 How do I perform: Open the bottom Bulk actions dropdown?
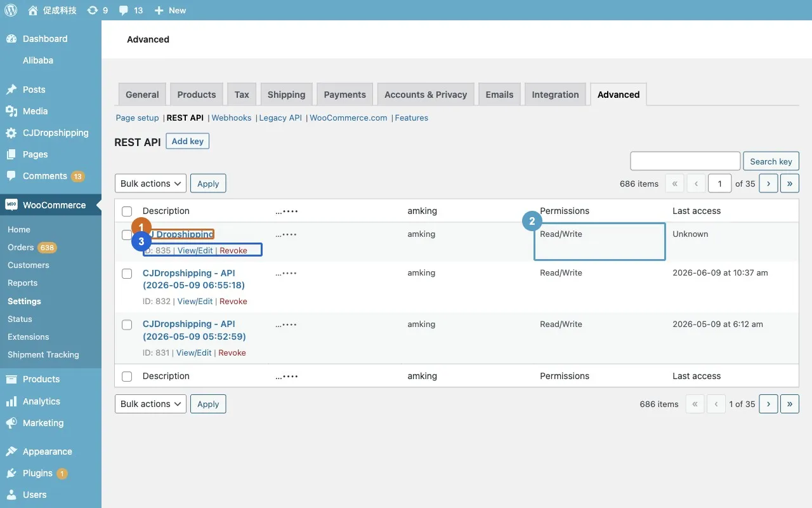(150, 404)
